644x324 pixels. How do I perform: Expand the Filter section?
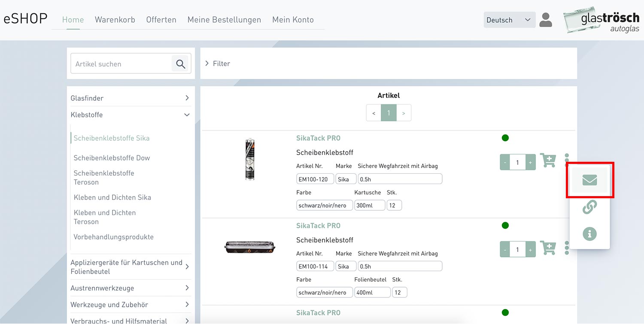click(x=218, y=64)
